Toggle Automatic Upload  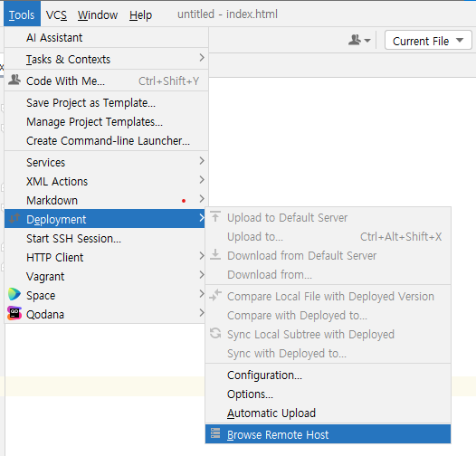coord(328,413)
